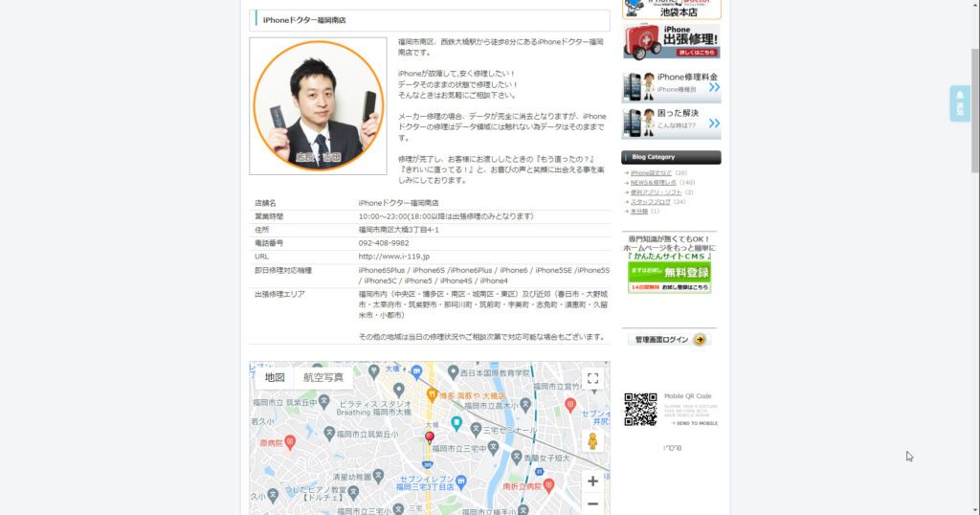Click the blue chevrons on 困った解決 banner
The height and width of the screenshot is (515, 980).
pos(714,123)
